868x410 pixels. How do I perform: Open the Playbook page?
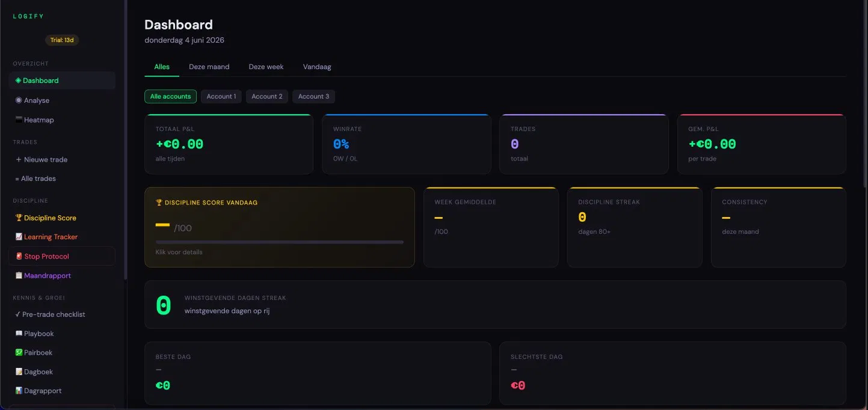(62, 334)
